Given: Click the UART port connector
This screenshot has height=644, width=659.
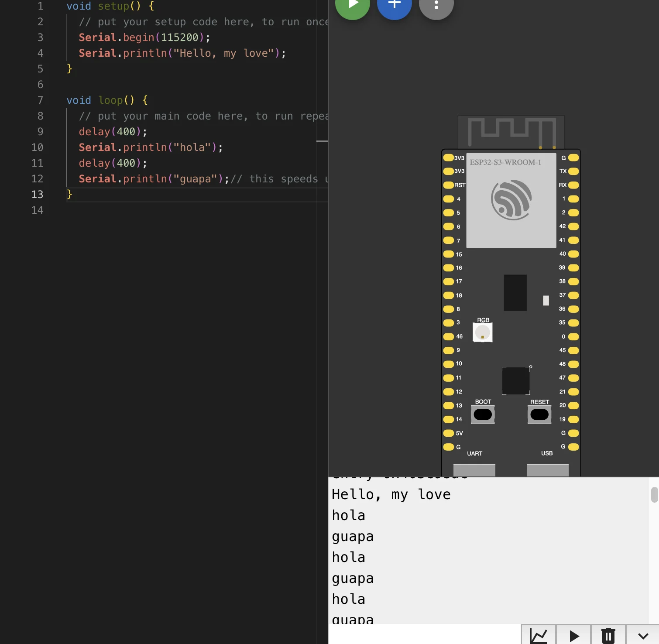Looking at the screenshot, I should point(474,470).
